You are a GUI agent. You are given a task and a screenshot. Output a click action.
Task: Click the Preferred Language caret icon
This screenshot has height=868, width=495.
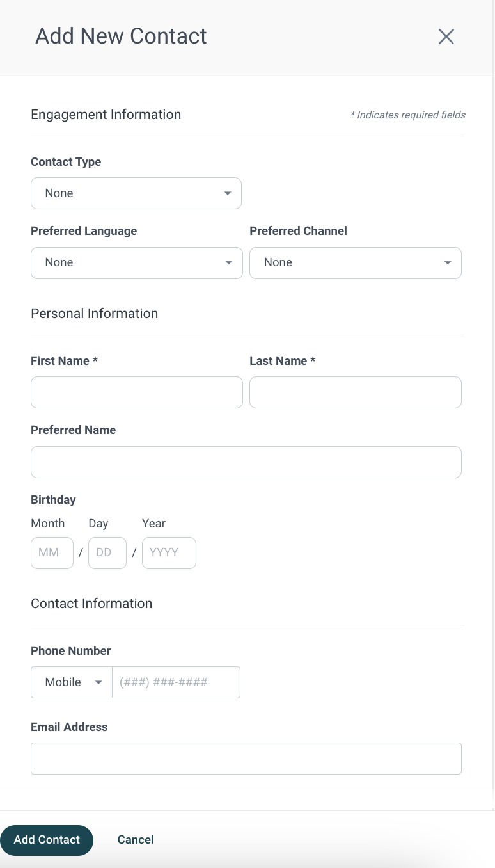[229, 262]
